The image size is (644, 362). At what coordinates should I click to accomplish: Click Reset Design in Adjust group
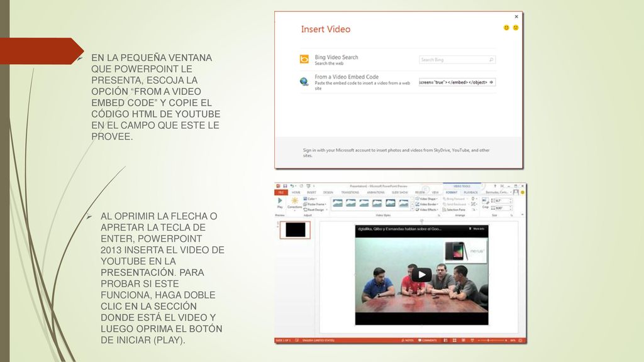[x=314, y=210]
